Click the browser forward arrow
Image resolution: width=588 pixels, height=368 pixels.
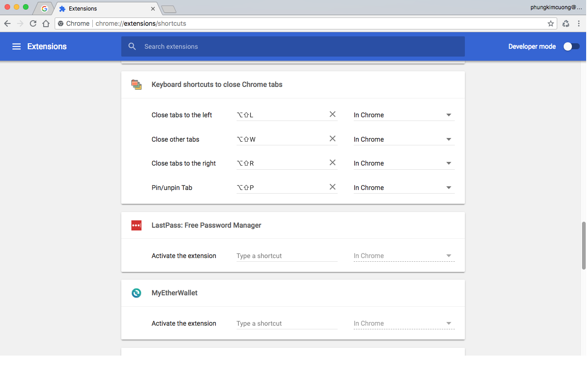[x=20, y=23]
